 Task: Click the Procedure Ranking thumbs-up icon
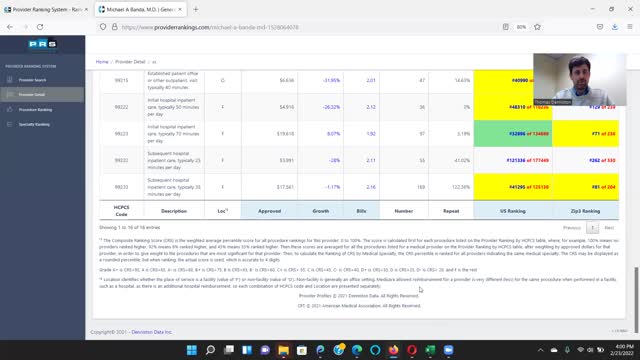[10, 109]
